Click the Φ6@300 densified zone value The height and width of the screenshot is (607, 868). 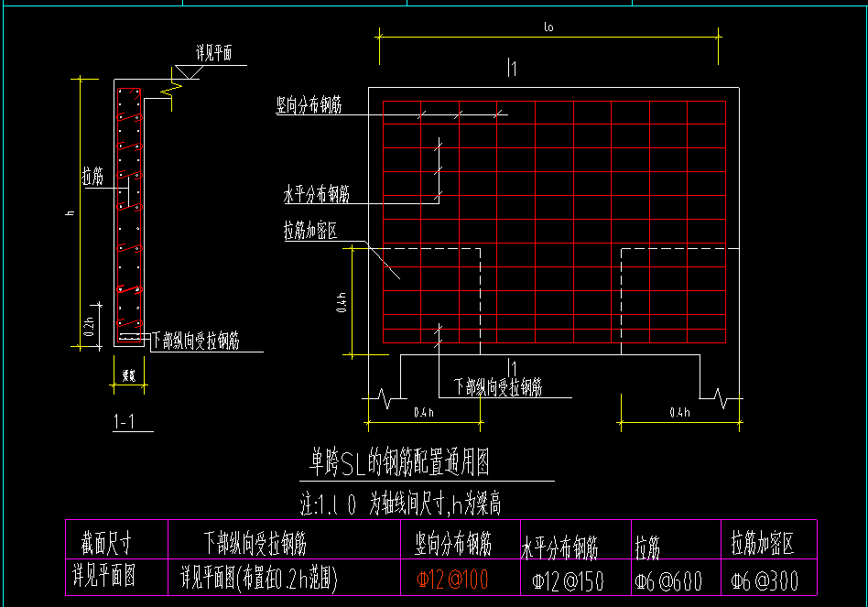(x=765, y=580)
